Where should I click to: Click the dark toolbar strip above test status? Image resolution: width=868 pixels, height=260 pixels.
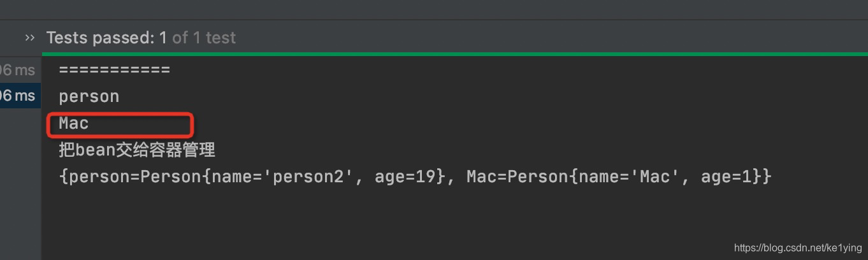(x=433, y=10)
